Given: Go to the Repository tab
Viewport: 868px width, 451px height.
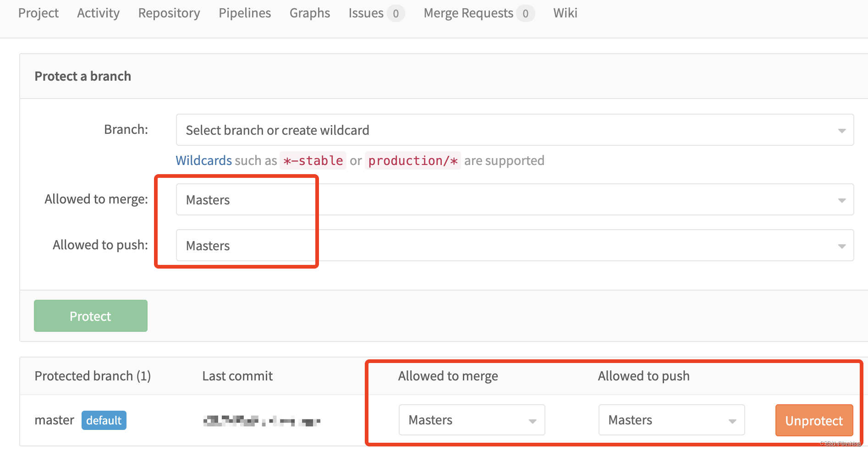Looking at the screenshot, I should coord(169,13).
